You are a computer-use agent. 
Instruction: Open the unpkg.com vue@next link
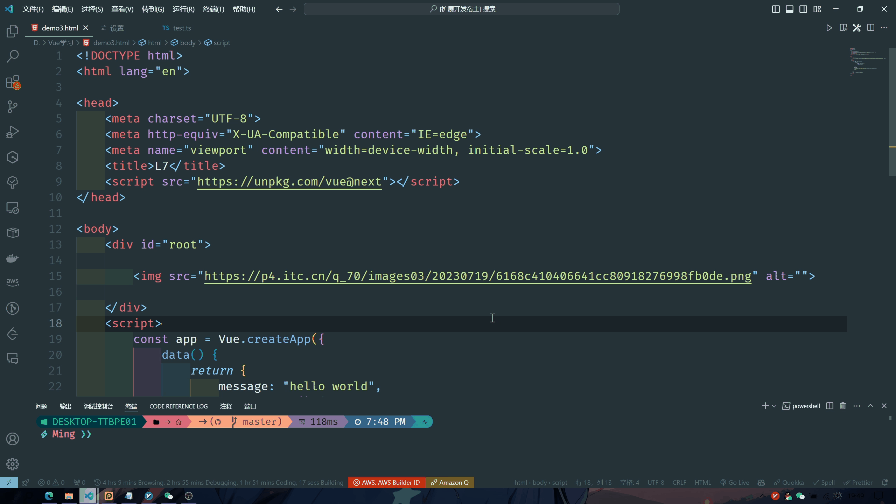click(289, 182)
